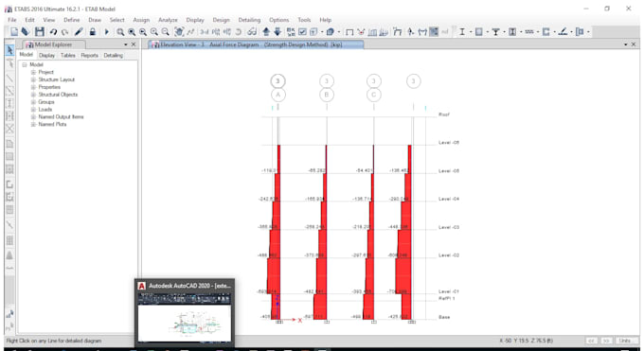This screenshot has height=351, width=644.
Task: Switch to the Tables tab in Model Explorer
Action: [68, 55]
